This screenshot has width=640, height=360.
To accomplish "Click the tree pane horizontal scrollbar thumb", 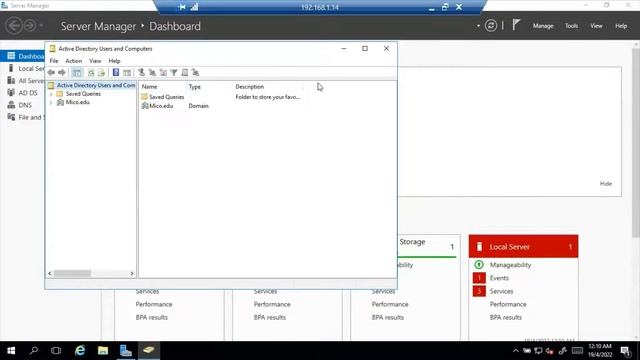I will point(72,273).
